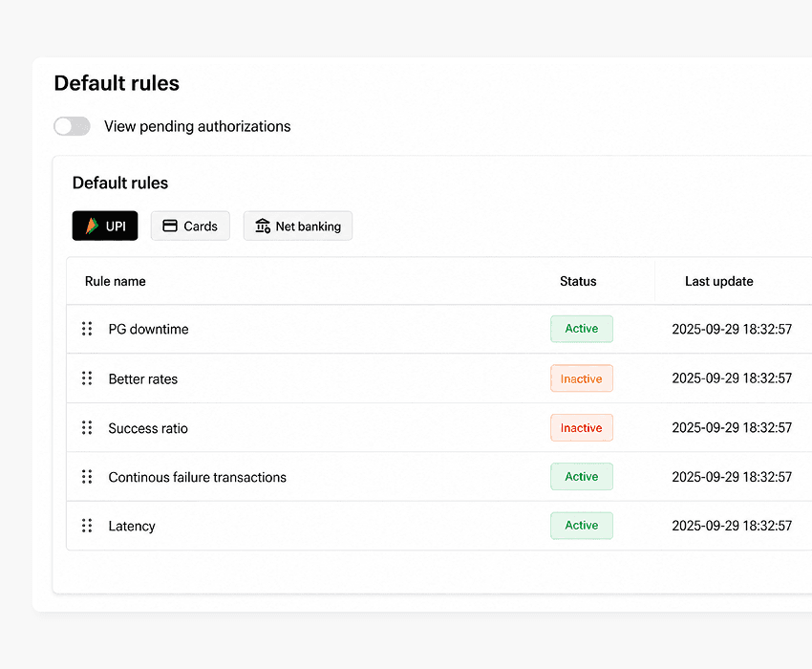Image resolution: width=812 pixels, height=669 pixels.
Task: Click the Inactive badge for Success ratio
Action: (582, 427)
